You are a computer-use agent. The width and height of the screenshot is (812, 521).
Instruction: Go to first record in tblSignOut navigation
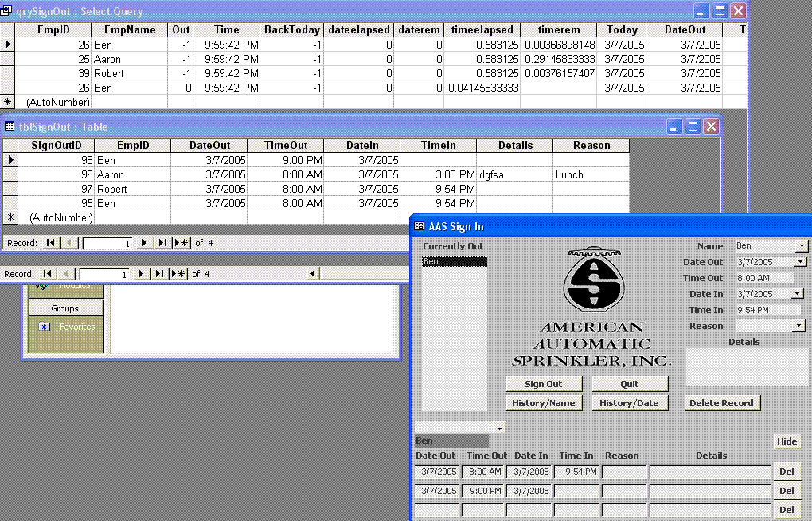(x=51, y=243)
